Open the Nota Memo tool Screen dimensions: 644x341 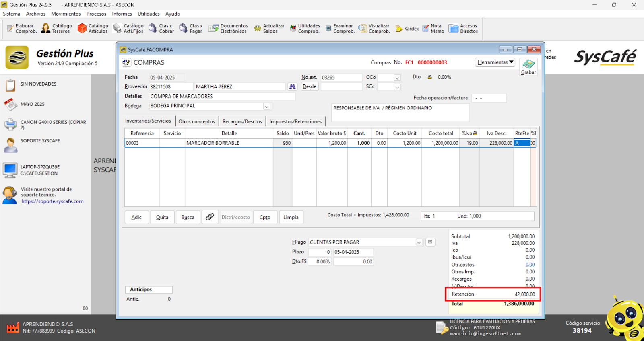click(433, 28)
